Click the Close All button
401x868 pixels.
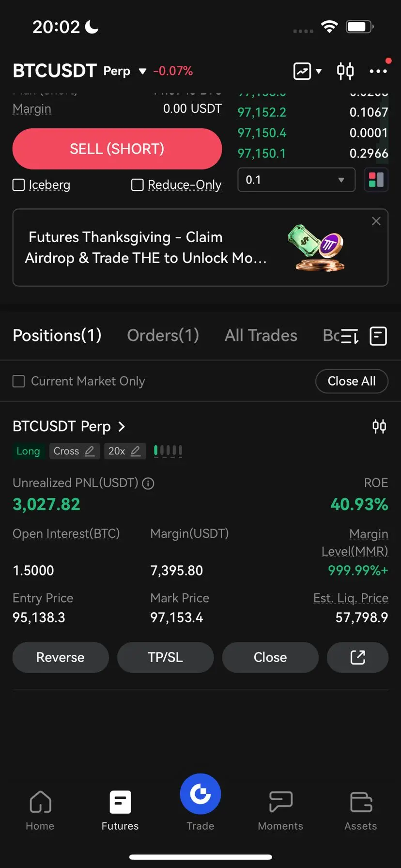point(352,381)
